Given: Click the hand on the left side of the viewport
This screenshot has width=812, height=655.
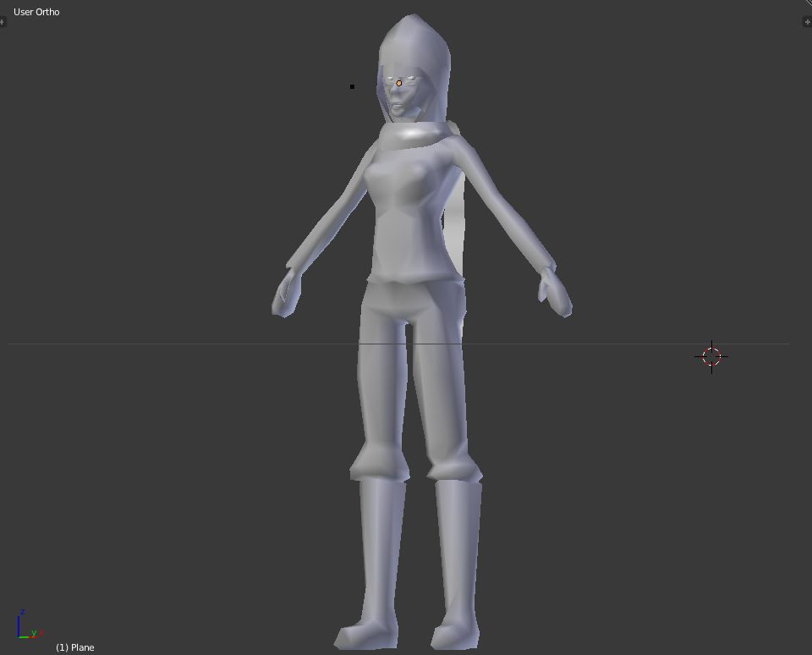Looking at the screenshot, I should (287, 294).
